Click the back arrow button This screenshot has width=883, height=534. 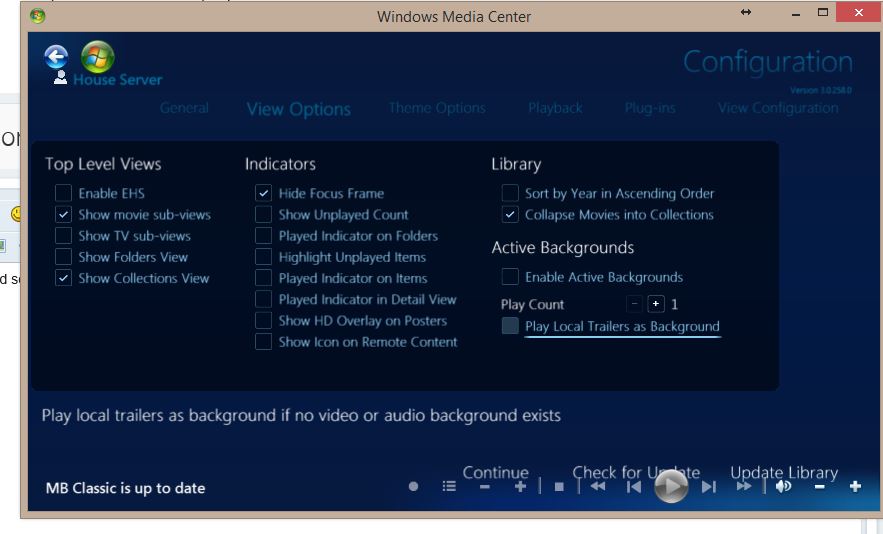[x=56, y=57]
